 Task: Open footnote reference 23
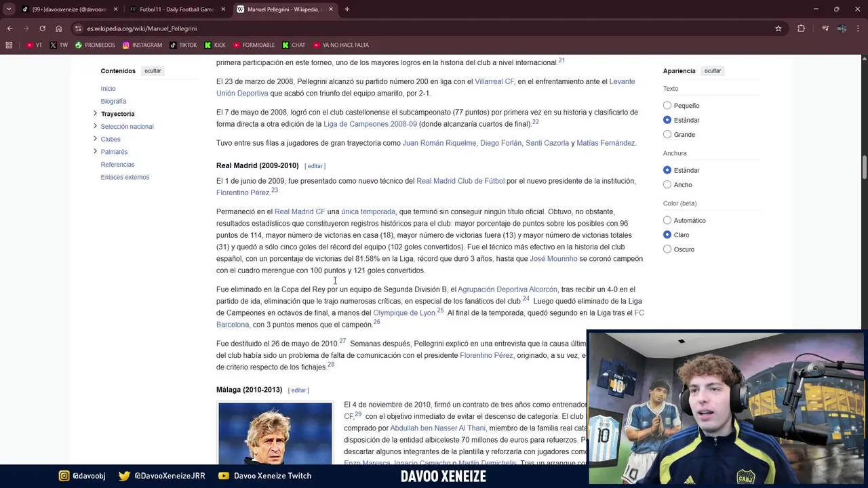click(275, 190)
